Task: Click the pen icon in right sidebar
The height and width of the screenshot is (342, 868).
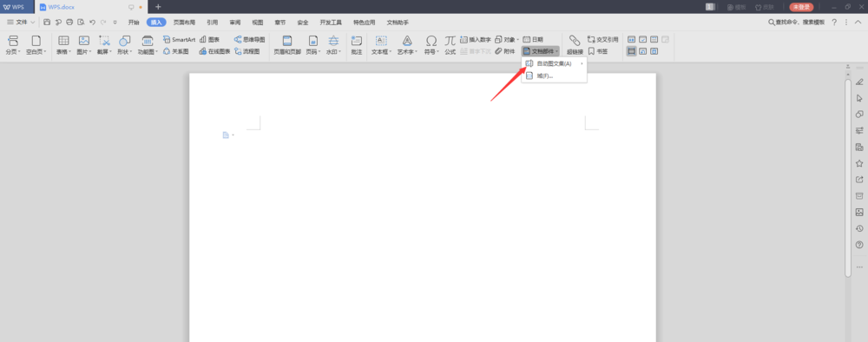Action: pyautogui.click(x=859, y=82)
